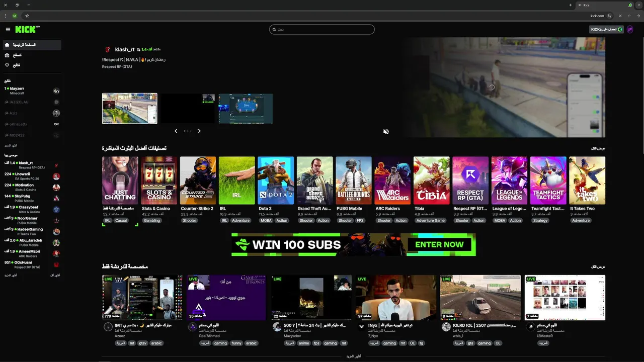Open the Motivation Slots & Casino sidebar channel
The image size is (644, 362).
pos(32,187)
